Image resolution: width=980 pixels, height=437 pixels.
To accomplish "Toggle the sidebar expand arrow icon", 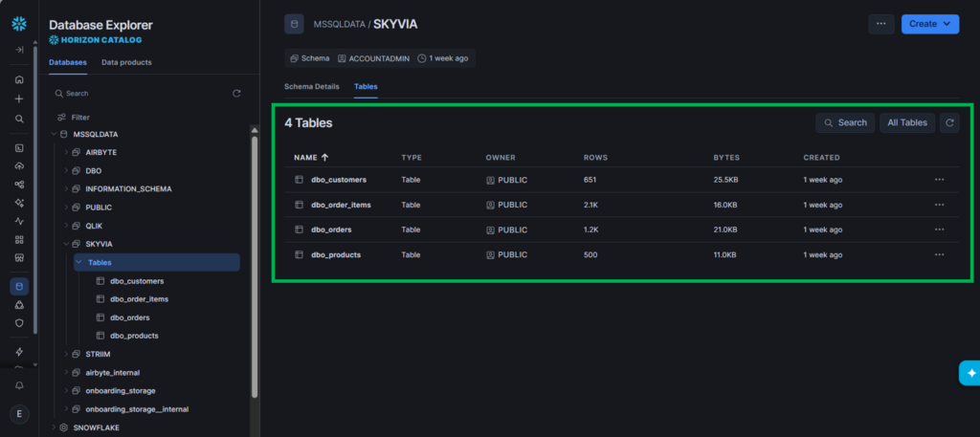I will [19, 50].
